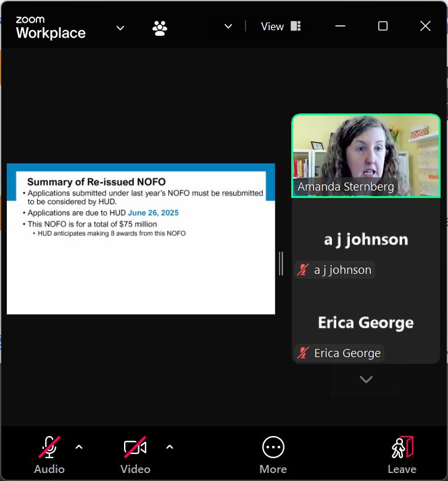Show more participants with down chevron

[x=366, y=379]
